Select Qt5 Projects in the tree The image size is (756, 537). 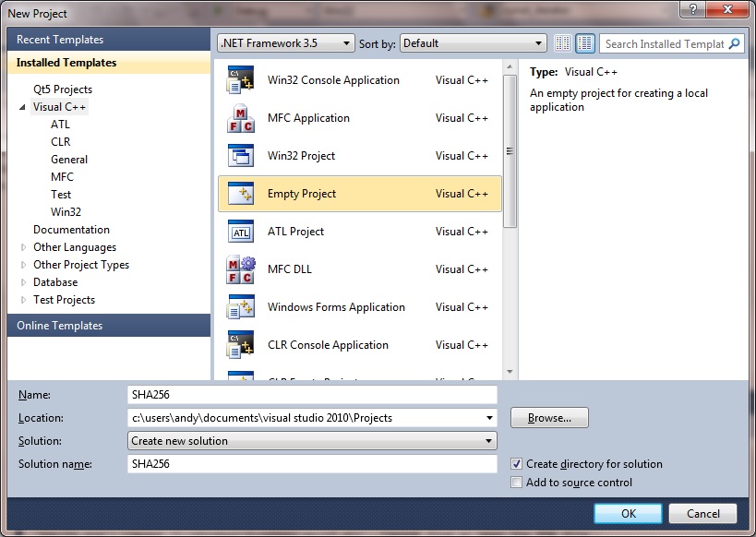pyautogui.click(x=63, y=89)
